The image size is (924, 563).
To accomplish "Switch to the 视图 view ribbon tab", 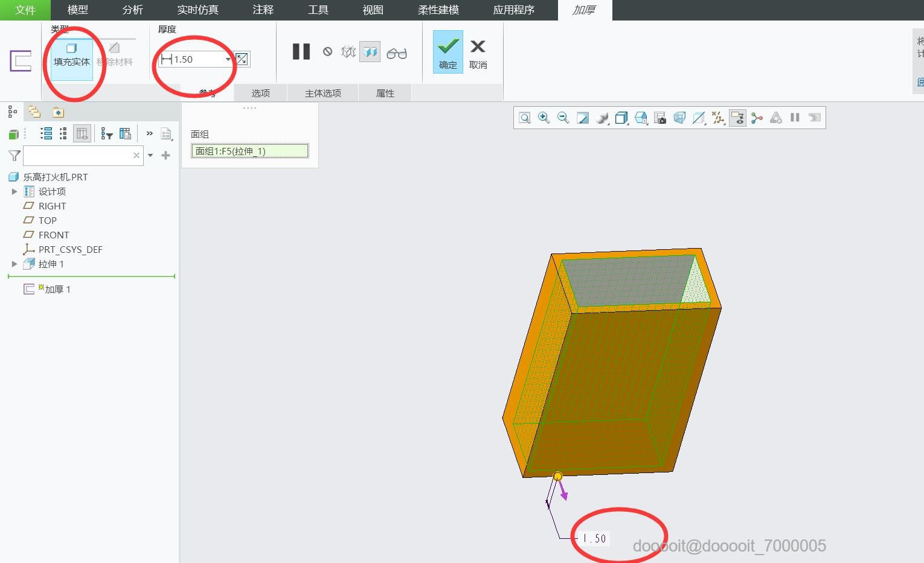I will point(373,10).
